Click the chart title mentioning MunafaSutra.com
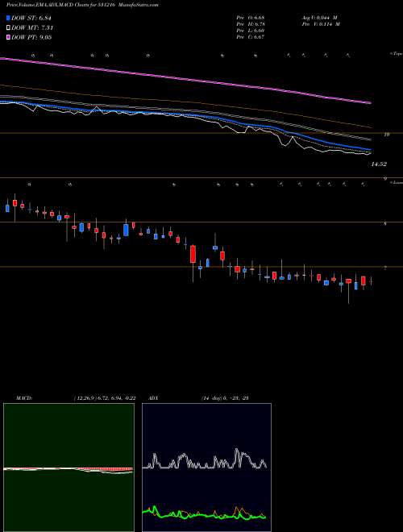 [x=82, y=5]
